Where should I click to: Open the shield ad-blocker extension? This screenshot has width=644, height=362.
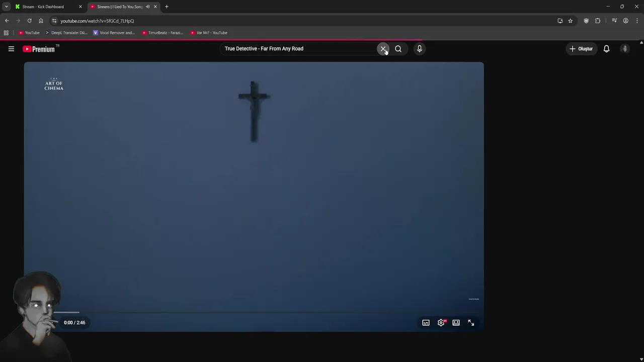[586, 21]
